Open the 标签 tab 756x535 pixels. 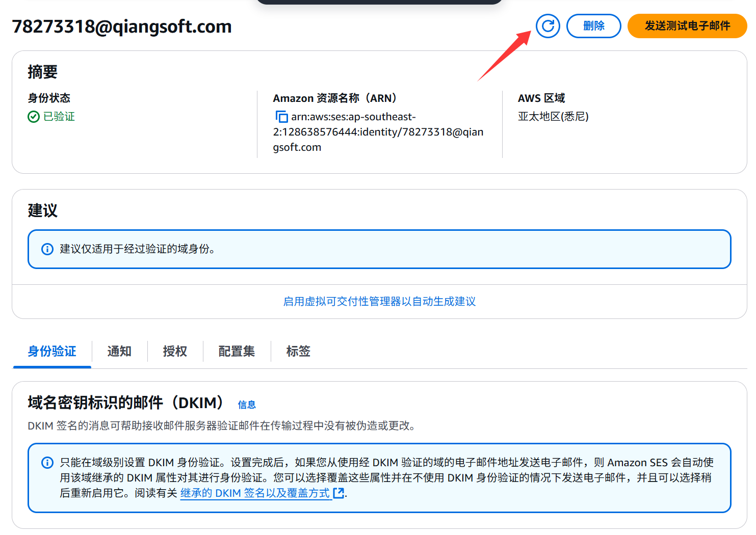(298, 351)
